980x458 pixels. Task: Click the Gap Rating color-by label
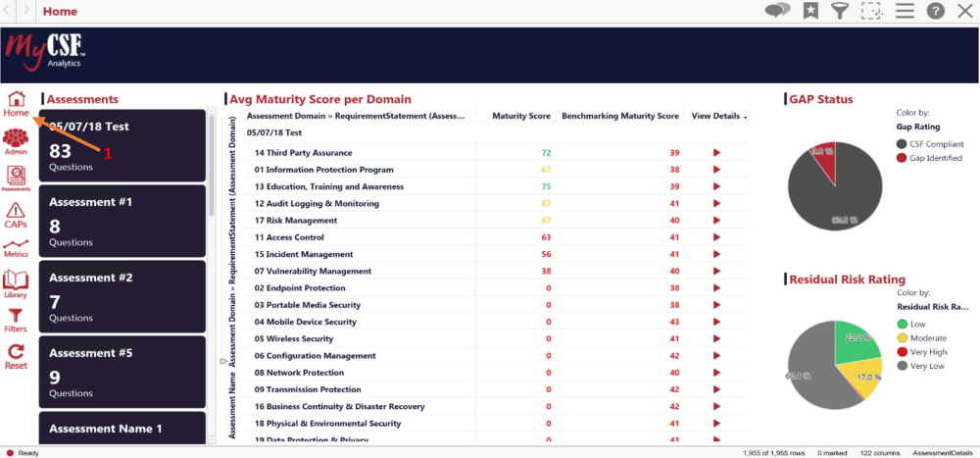click(917, 127)
